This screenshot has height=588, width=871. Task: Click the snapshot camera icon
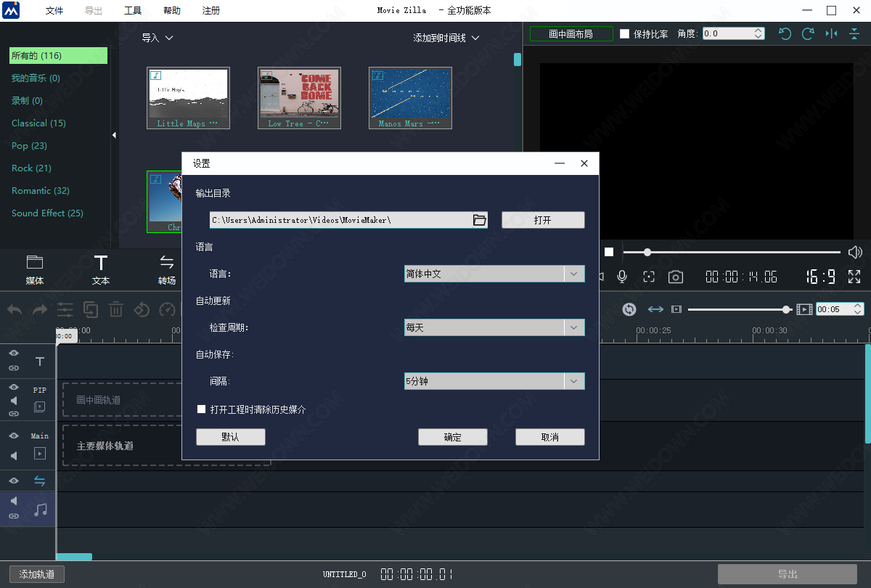pos(676,277)
